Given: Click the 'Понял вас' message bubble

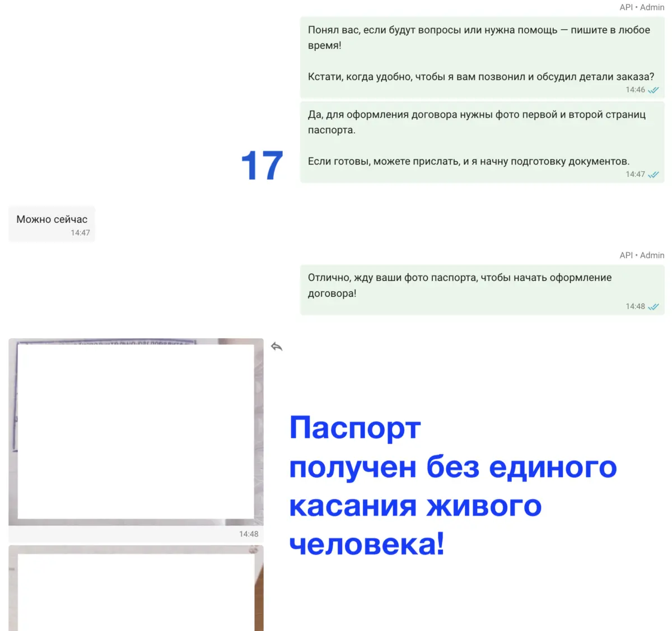Looking at the screenshot, I should (479, 38).
